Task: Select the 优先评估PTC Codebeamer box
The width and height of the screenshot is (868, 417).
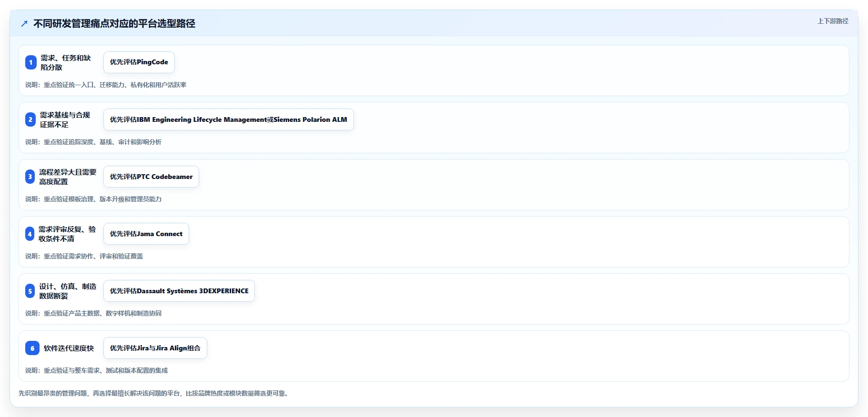Action: 151,177
